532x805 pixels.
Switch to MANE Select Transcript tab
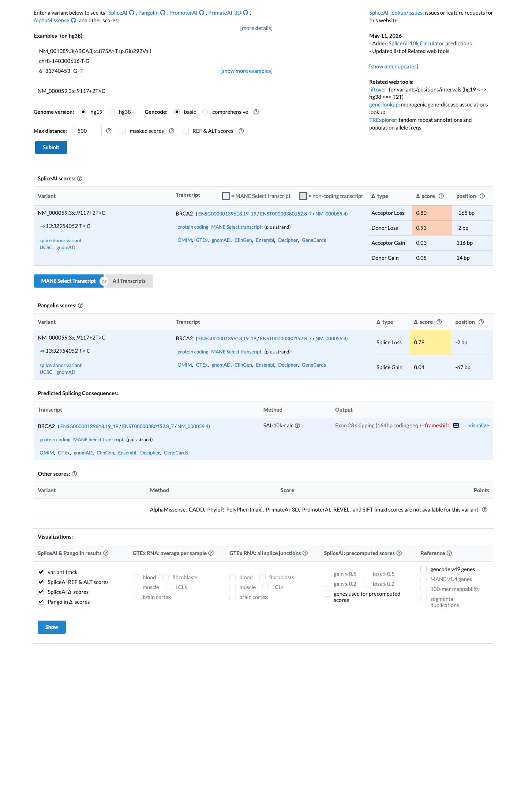[68, 281]
